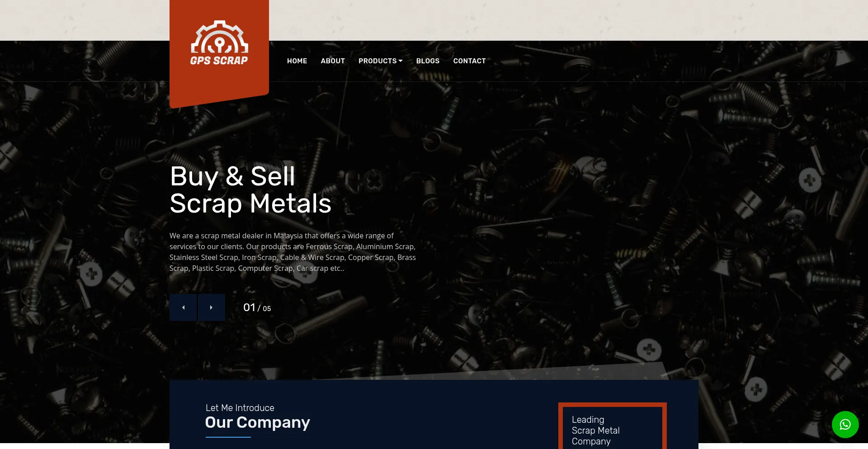The image size is (868, 449).
Task: Click the Let Me Introduce subtitle
Action: click(240, 408)
